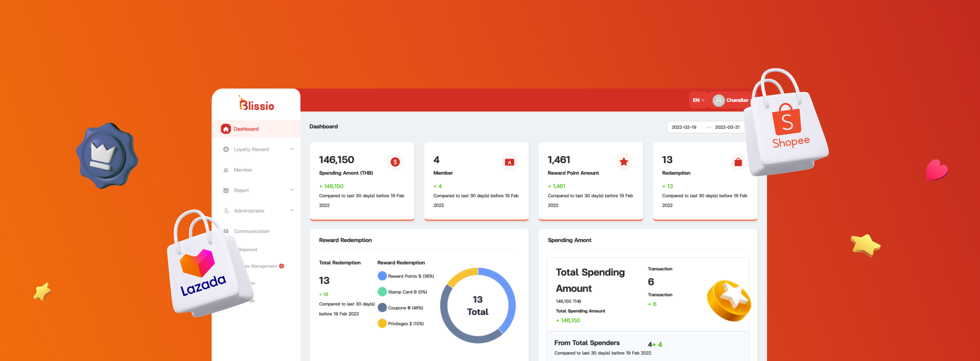Click the Stamp Card 0 (0%) legend text
Screen dimensions: 980x361
click(x=407, y=293)
